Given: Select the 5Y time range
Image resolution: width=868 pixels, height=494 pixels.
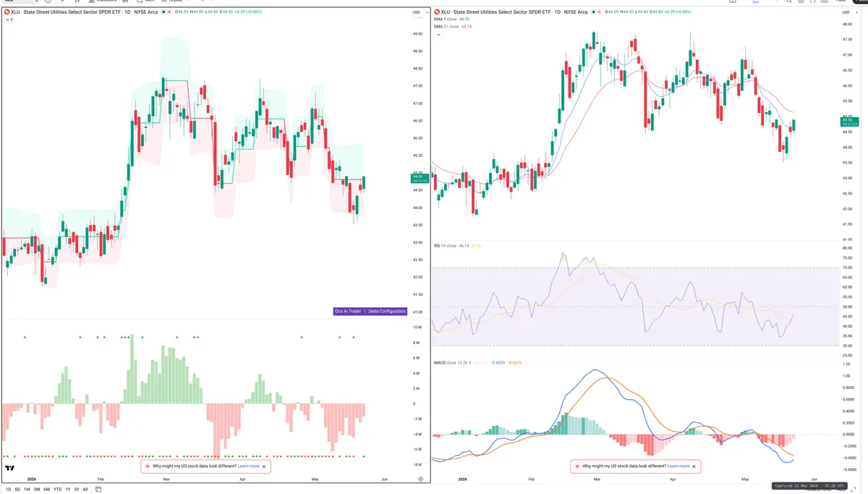Looking at the screenshot, I should coord(77,489).
